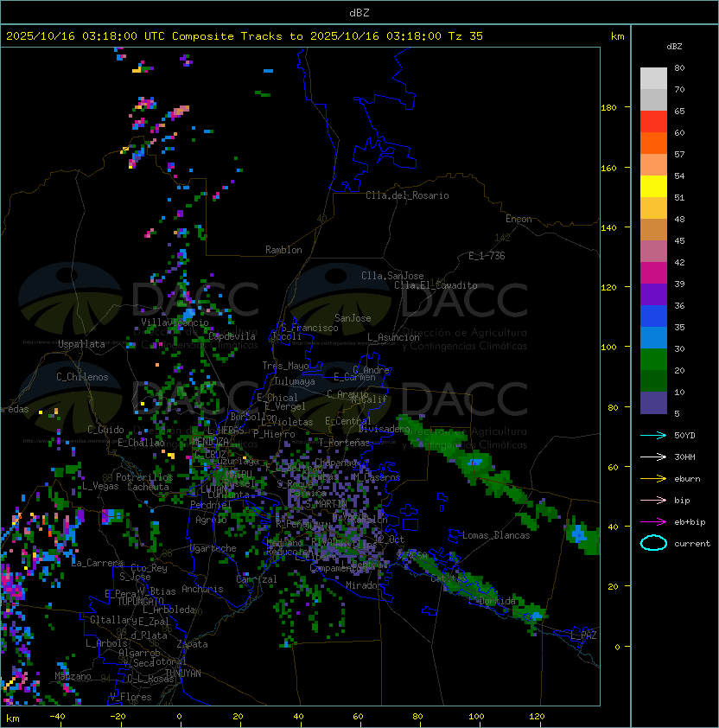This screenshot has height=728, width=719.
Task: Click the Tulumaya place label
Action: click(x=295, y=381)
